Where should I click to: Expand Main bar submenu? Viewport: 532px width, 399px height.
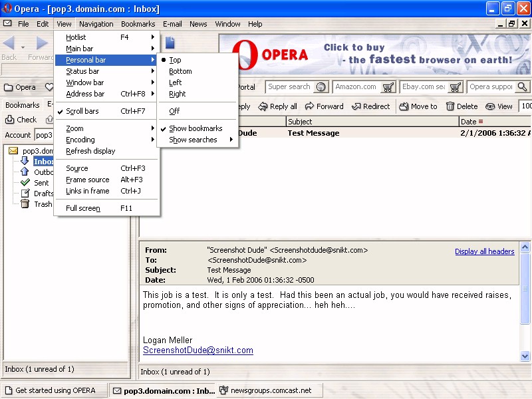[x=106, y=49]
